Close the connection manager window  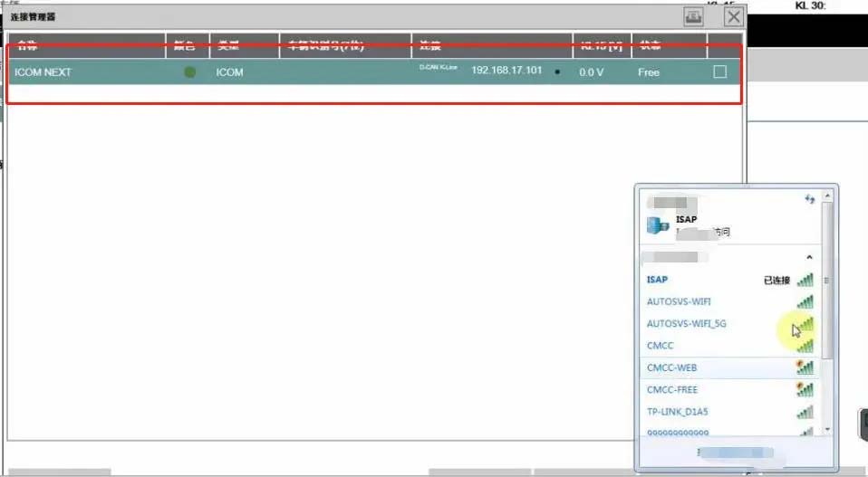pos(734,16)
